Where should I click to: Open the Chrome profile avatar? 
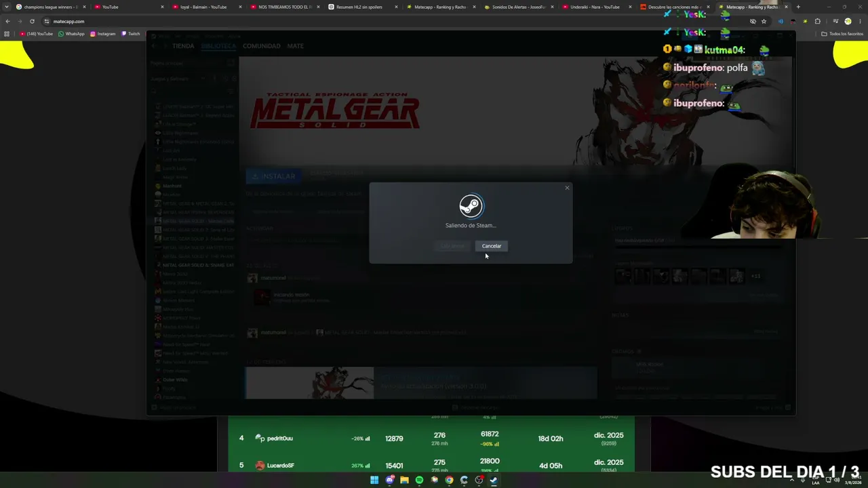coord(848,21)
